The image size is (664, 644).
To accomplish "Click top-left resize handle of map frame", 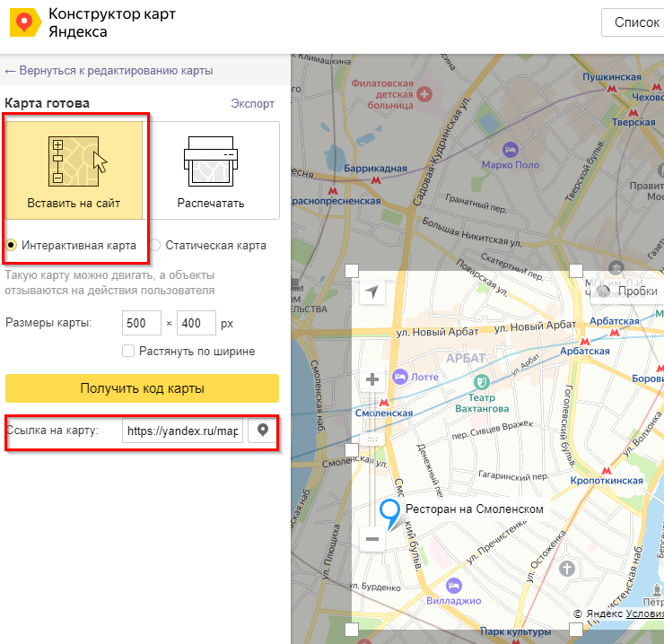I will [352, 271].
